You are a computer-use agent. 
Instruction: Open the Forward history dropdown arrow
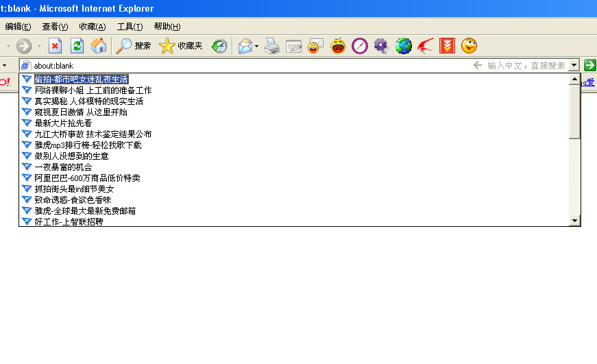coord(39,47)
